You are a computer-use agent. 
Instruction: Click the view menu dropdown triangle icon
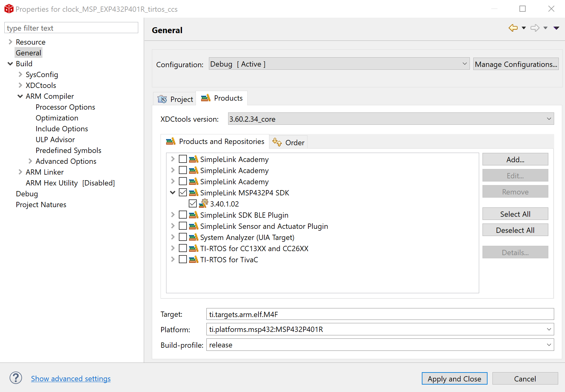pos(557,28)
